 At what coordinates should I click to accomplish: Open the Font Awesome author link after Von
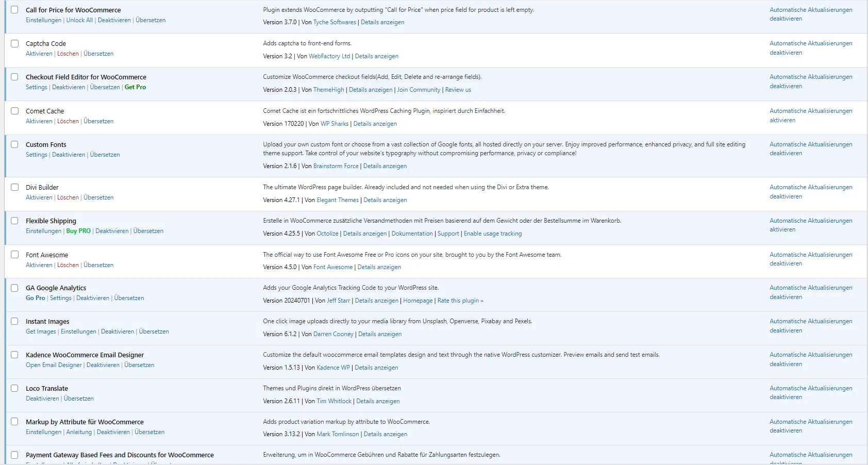pos(333,267)
